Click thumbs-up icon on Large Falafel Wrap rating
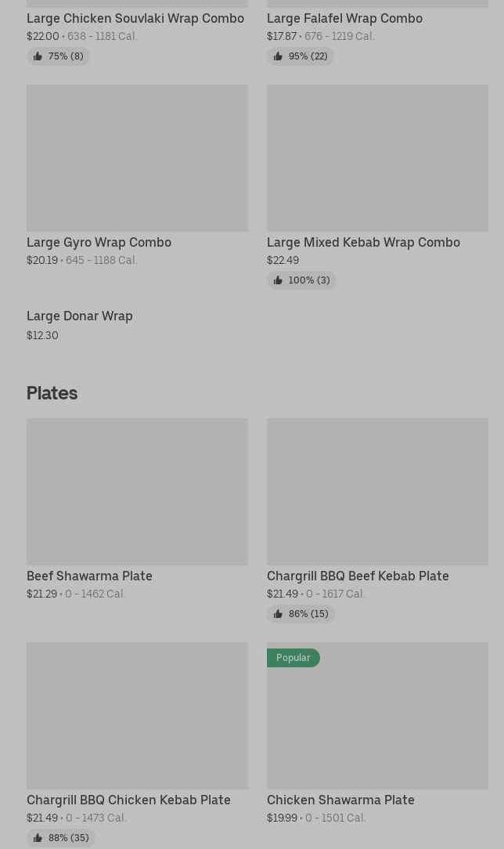Screen dimensions: 504x849 [x=278, y=56]
